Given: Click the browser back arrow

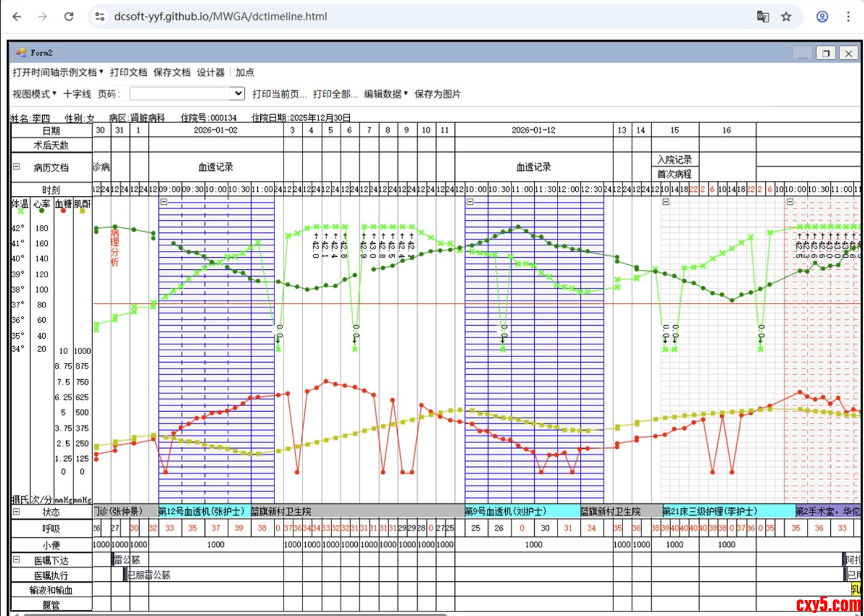Looking at the screenshot, I should click(17, 17).
